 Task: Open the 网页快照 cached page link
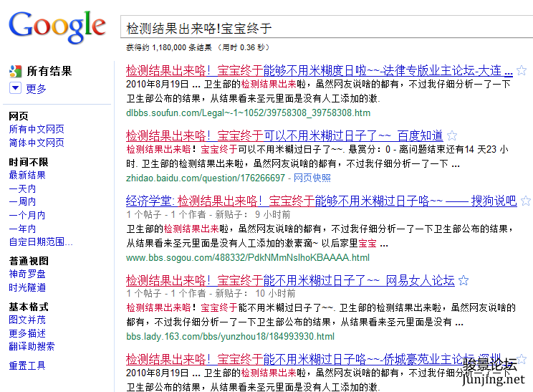312,178
